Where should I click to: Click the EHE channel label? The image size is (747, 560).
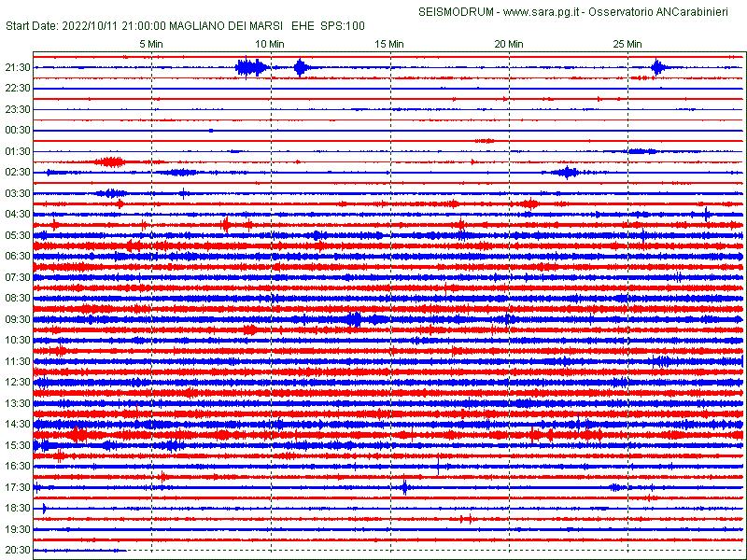pyautogui.click(x=303, y=26)
